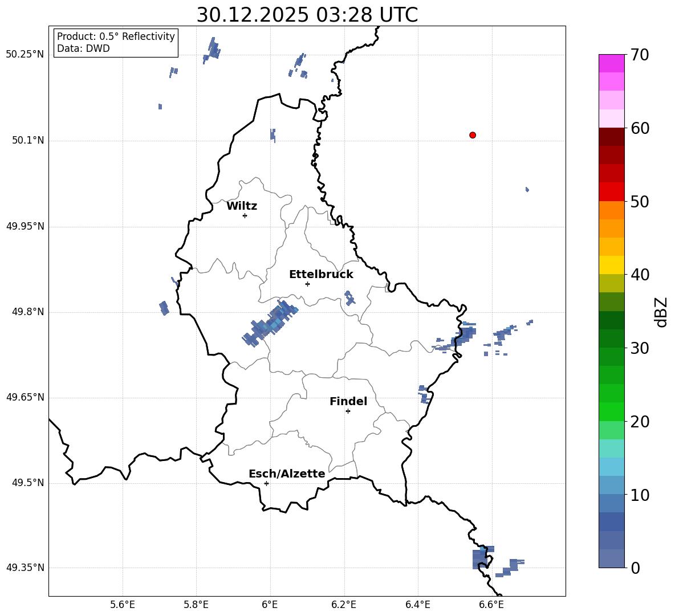The image size is (675, 616).
Task: Click the red radar site dot
Action: [x=473, y=135]
